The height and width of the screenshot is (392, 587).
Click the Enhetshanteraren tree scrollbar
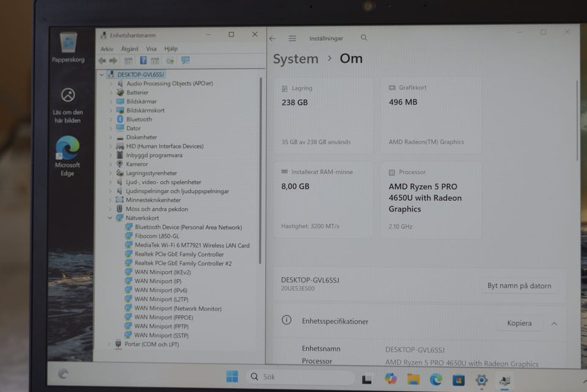260,171
